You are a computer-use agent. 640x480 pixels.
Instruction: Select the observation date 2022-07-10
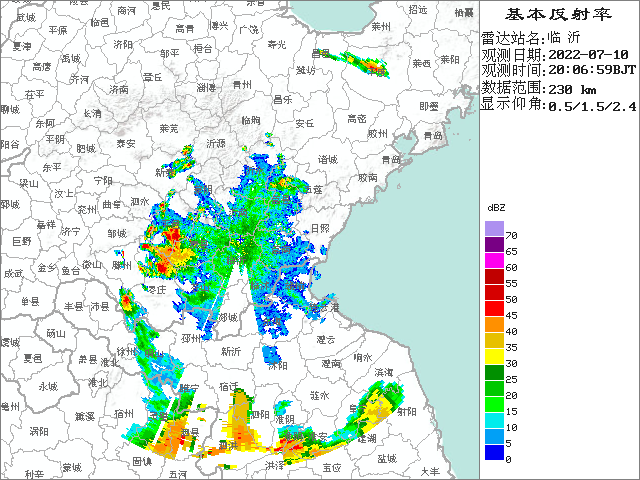tap(591, 54)
